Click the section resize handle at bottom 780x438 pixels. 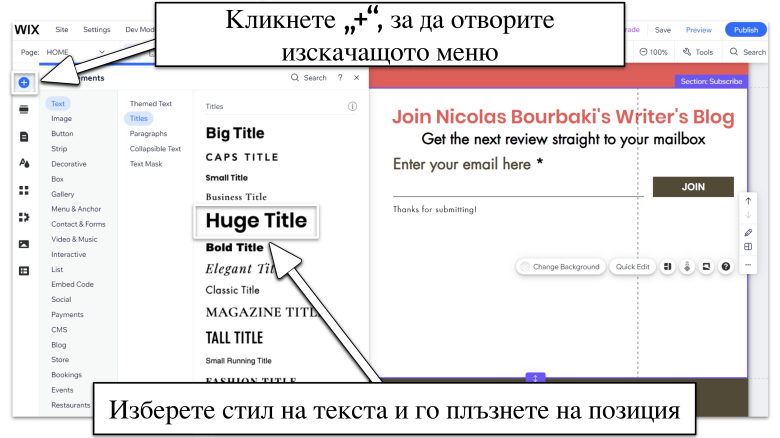pyautogui.click(x=535, y=378)
